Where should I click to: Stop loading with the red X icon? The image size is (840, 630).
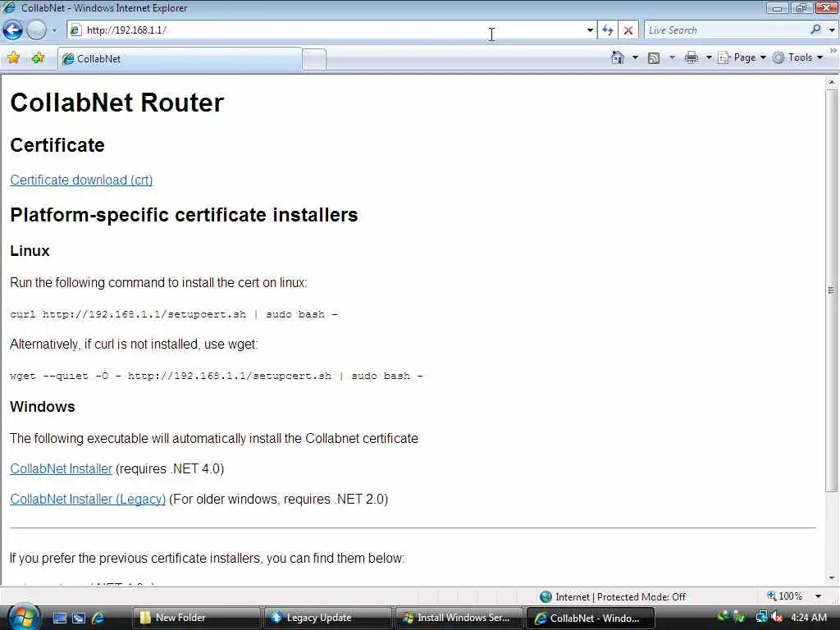pyautogui.click(x=628, y=30)
